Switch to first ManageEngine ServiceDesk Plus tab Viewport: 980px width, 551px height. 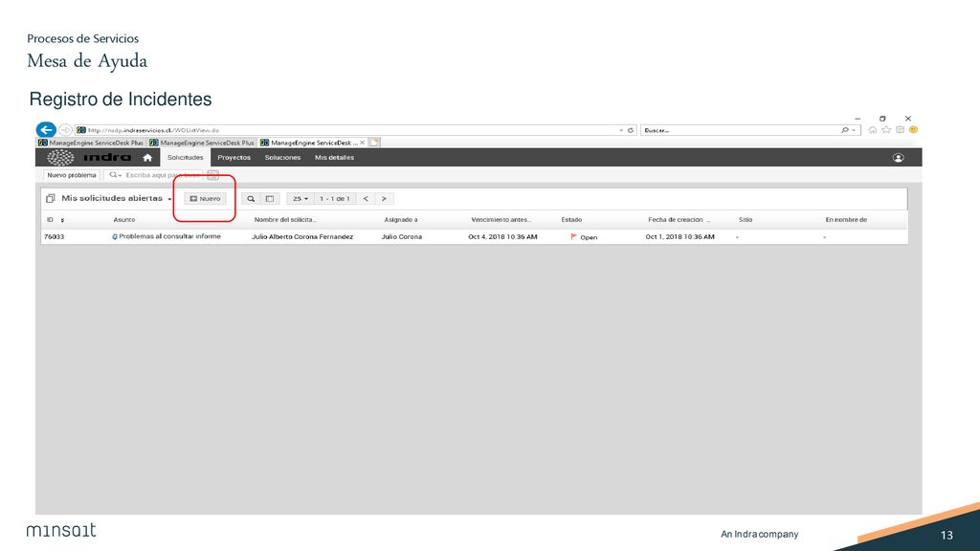[x=91, y=143]
